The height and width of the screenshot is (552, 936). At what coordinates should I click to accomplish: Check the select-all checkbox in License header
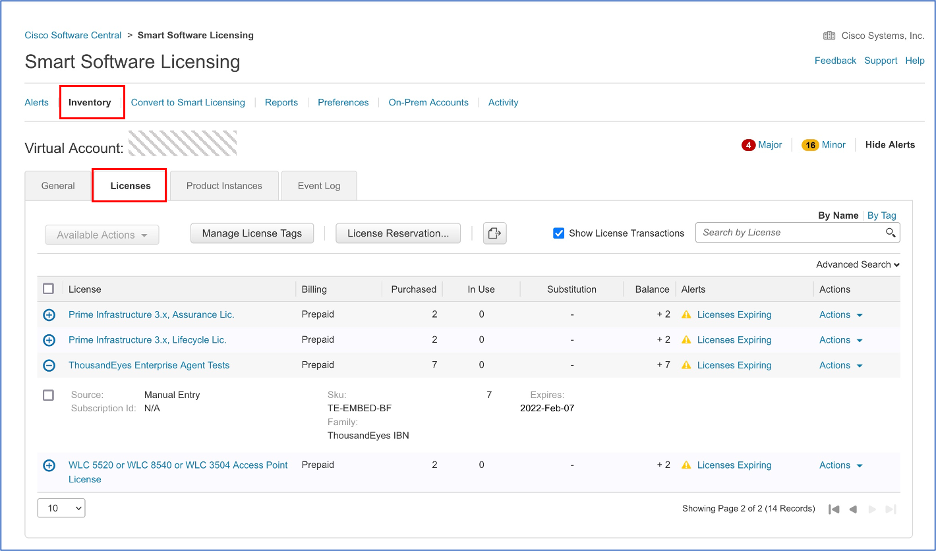pos(49,289)
